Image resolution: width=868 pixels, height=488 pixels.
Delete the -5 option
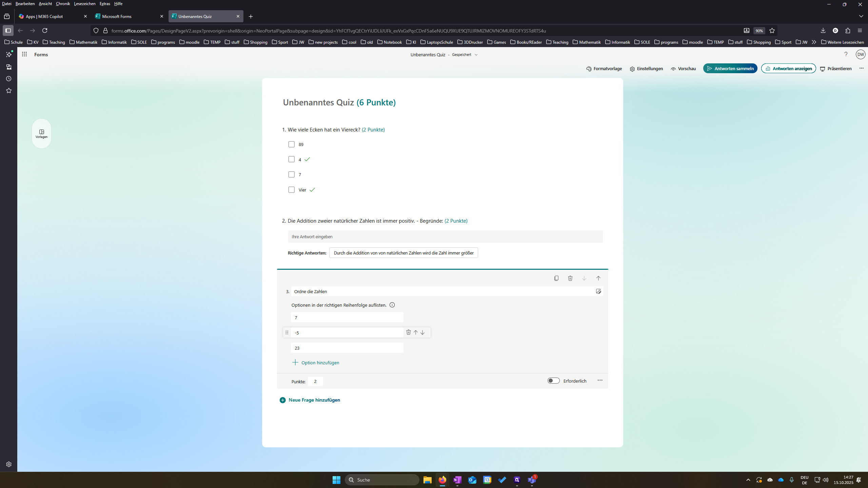(408, 332)
